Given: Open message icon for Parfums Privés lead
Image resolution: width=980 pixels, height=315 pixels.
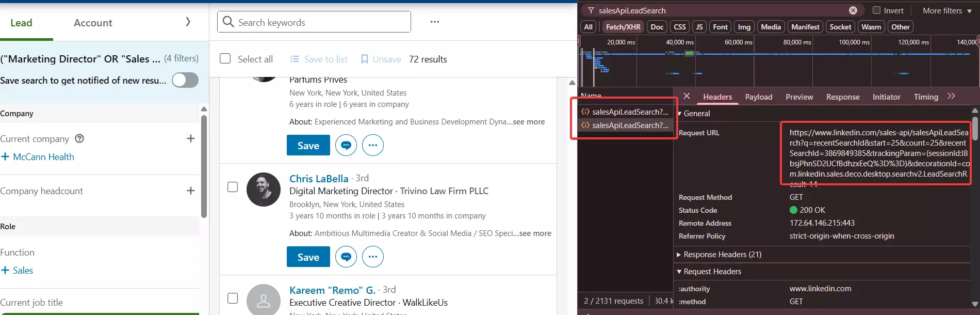Looking at the screenshot, I should click(346, 145).
